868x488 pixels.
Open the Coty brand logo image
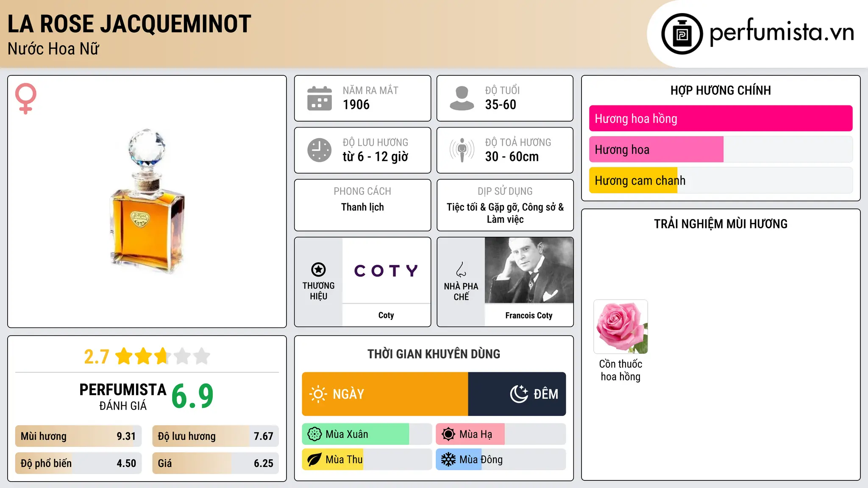[x=386, y=270]
